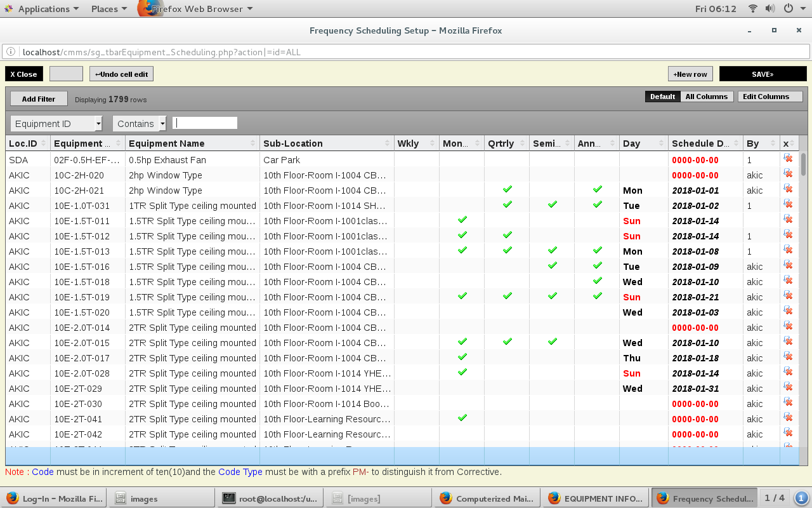Toggle Quarterly checkmark for 10C-2H-021
The width and height of the screenshot is (812, 508).
tap(507, 189)
